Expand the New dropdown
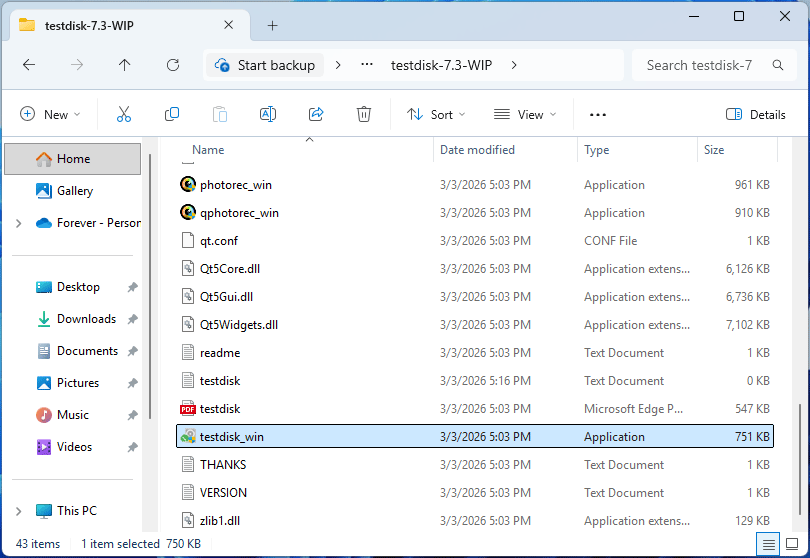 50,115
